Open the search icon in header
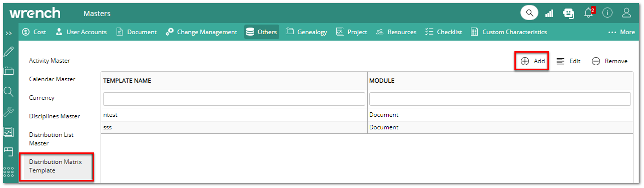The width and height of the screenshot is (644, 188). 529,13
